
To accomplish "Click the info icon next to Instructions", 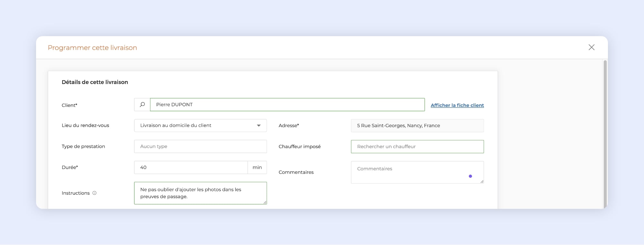I will tap(94, 193).
